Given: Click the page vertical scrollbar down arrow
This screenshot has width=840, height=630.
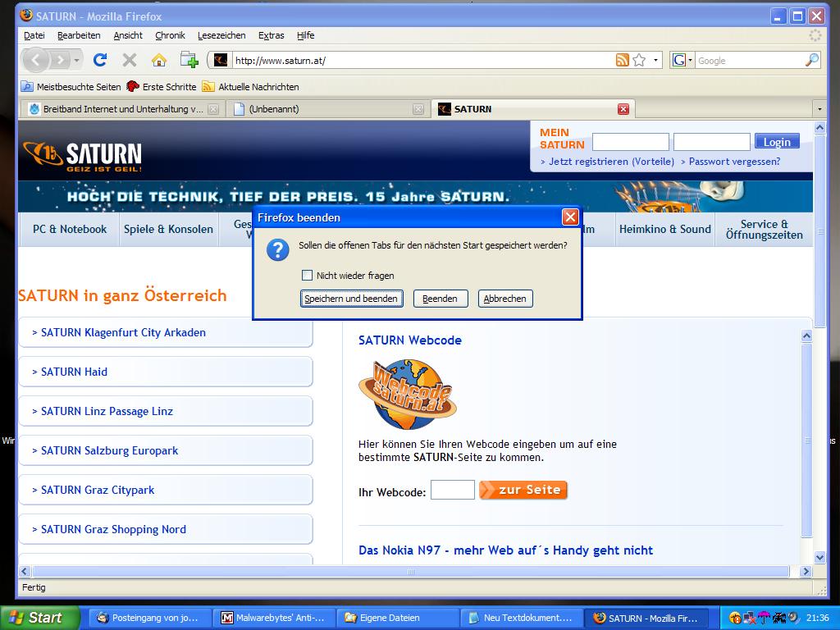Looking at the screenshot, I should click(x=819, y=557).
